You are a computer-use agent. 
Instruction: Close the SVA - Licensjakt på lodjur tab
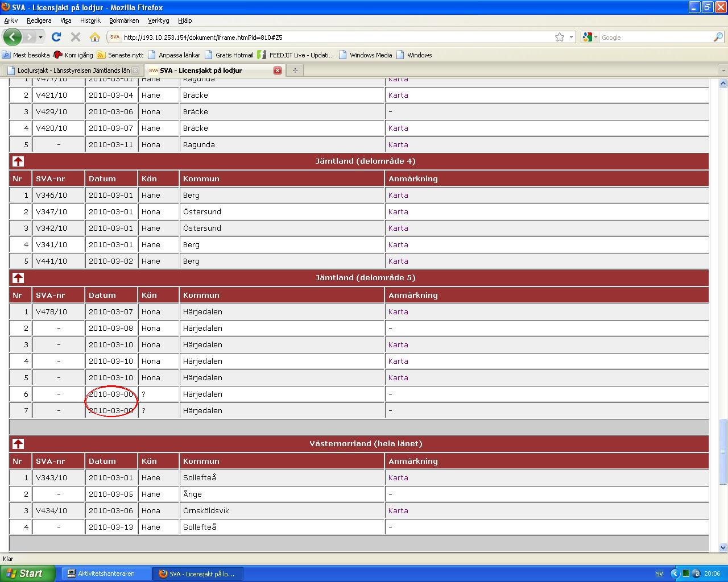pos(278,70)
